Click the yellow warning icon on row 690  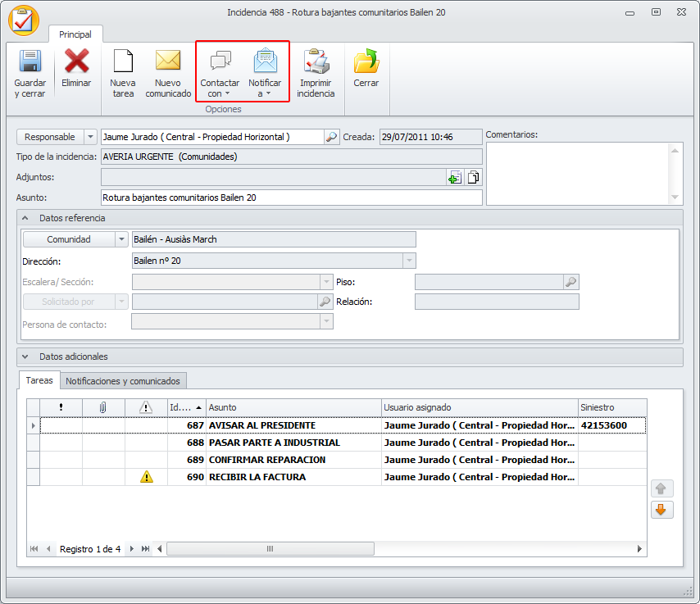click(x=147, y=477)
